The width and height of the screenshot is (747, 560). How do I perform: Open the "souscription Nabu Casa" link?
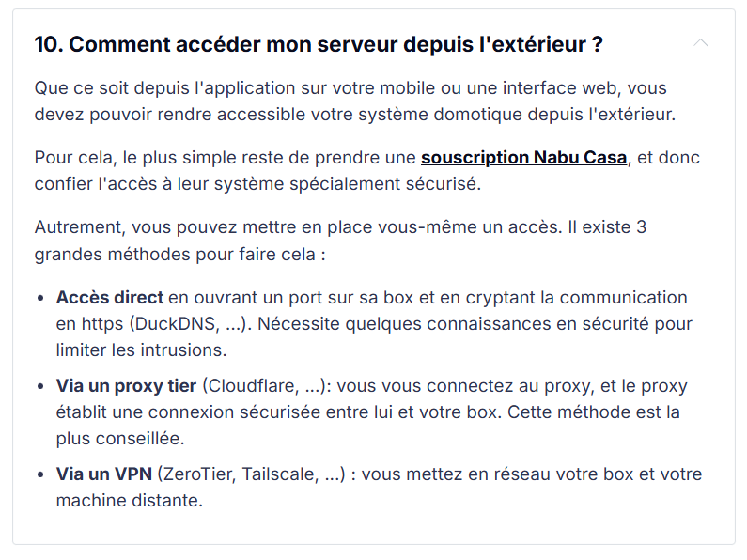[x=523, y=158]
